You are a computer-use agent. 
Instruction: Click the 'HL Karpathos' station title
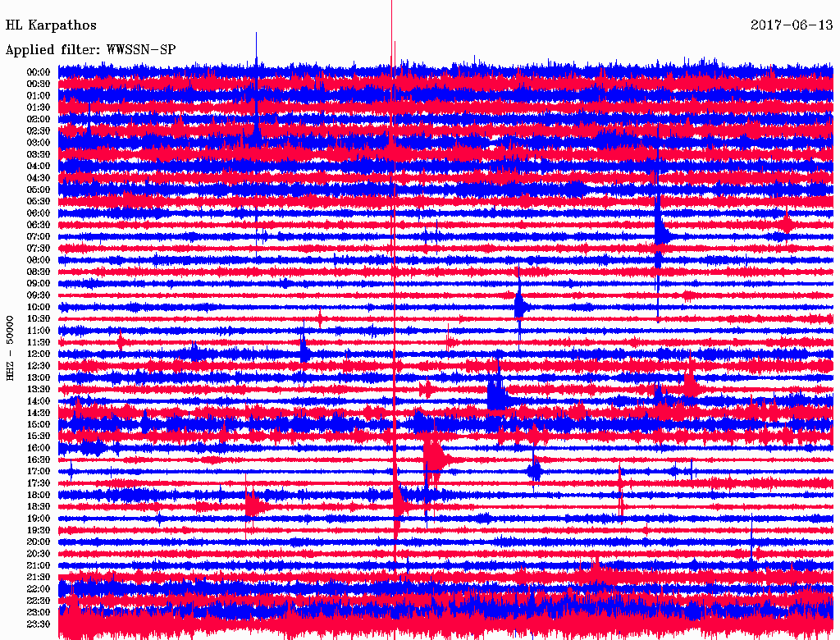[51, 25]
